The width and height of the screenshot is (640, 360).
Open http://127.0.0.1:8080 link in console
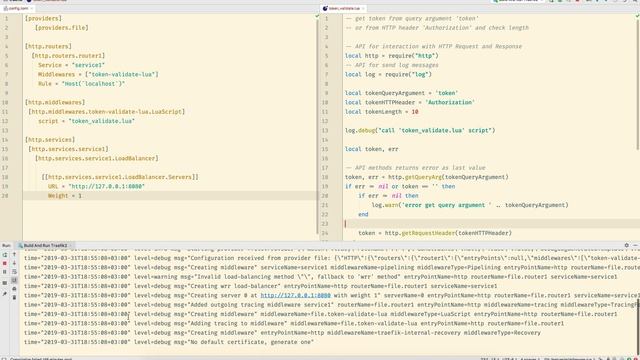(x=296, y=295)
